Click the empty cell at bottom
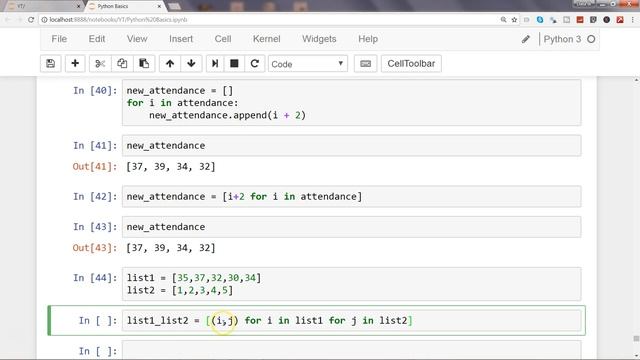This screenshot has width=640, height=360. (x=351, y=351)
